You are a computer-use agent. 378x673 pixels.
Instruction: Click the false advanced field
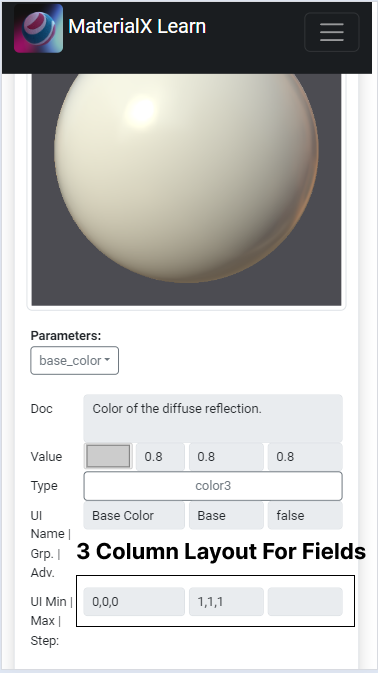[305, 515]
